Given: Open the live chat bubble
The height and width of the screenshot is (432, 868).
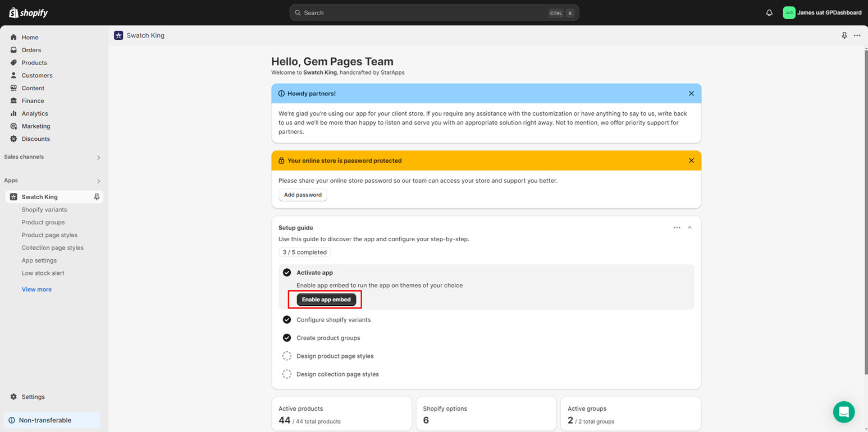Looking at the screenshot, I should point(843,412).
